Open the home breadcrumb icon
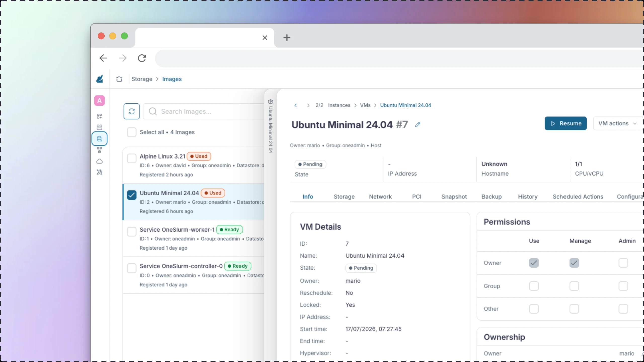The height and width of the screenshot is (362, 644). (119, 79)
